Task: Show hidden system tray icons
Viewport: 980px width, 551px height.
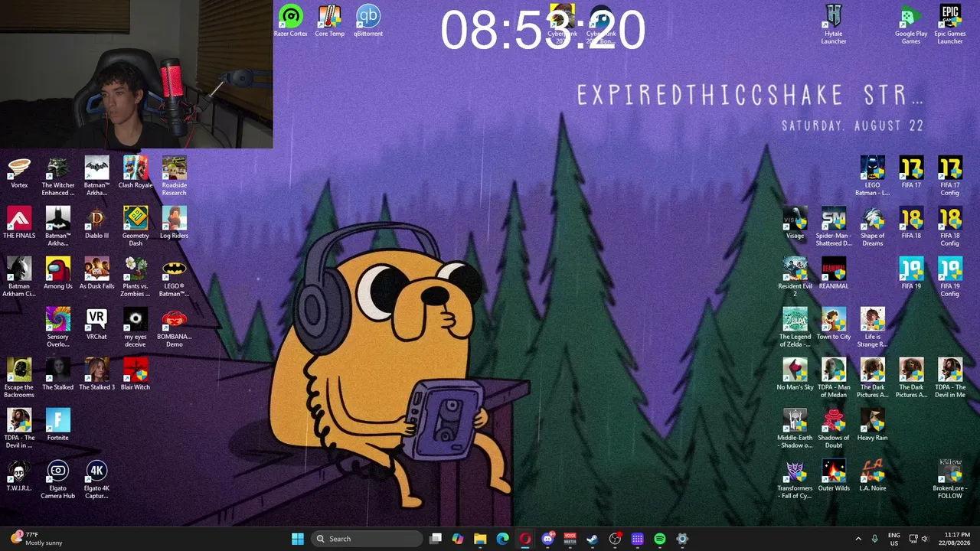Action: tap(858, 539)
